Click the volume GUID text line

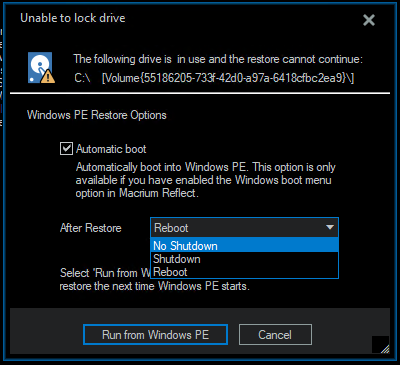(x=214, y=78)
